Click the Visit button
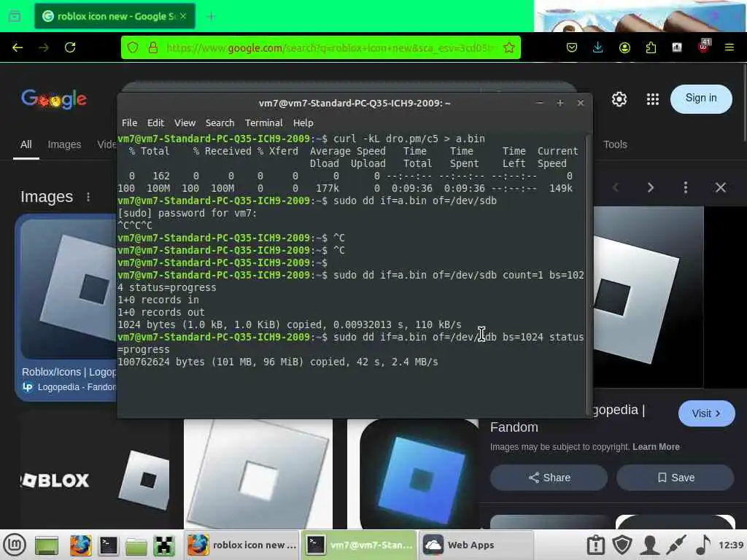 tap(706, 413)
